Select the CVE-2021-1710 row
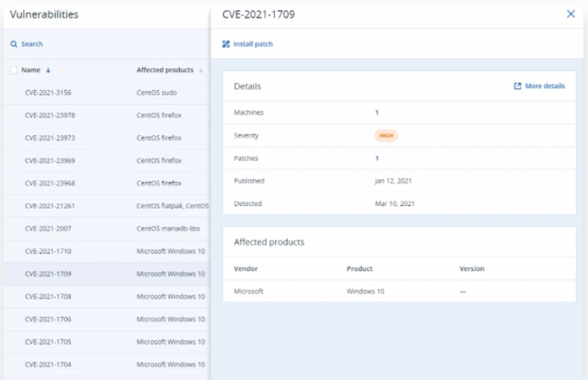 (x=107, y=251)
